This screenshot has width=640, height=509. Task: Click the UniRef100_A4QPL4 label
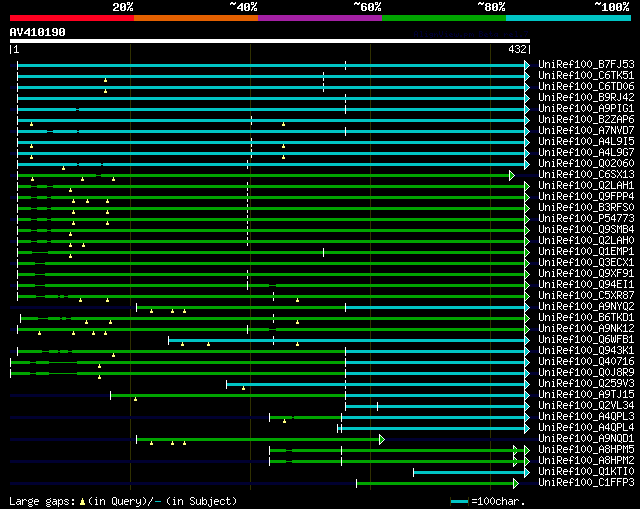586,428
